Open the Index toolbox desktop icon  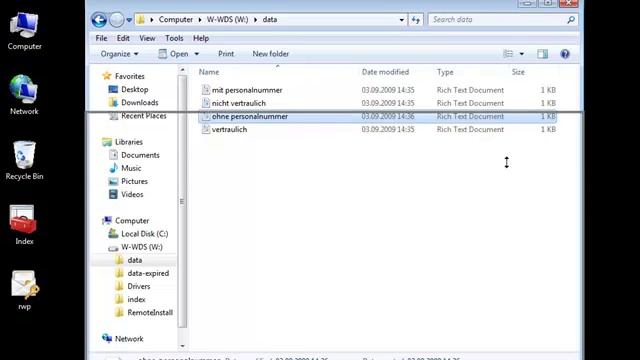(24, 225)
